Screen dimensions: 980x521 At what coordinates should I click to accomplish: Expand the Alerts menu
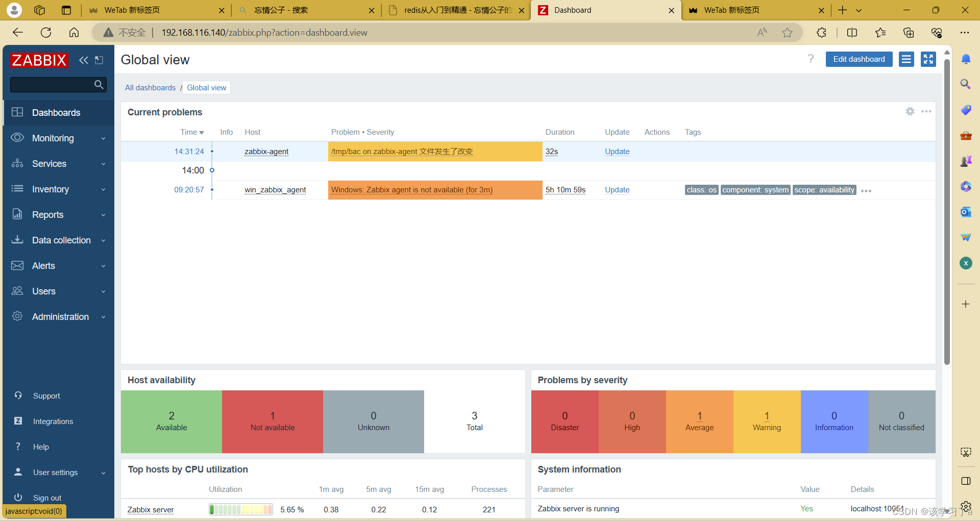coord(58,266)
